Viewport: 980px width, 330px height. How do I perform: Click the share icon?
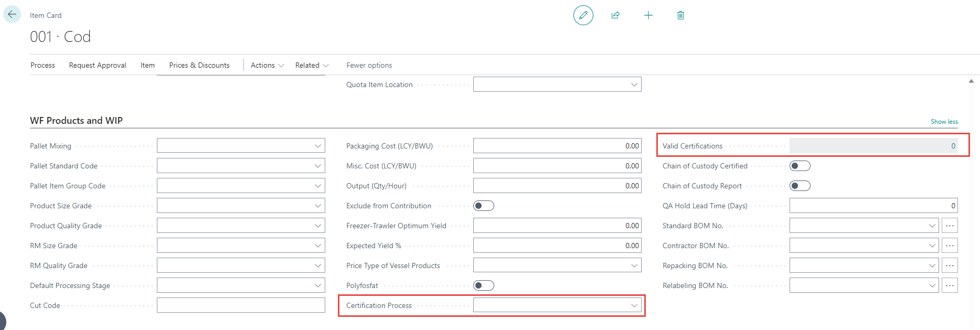(x=615, y=15)
